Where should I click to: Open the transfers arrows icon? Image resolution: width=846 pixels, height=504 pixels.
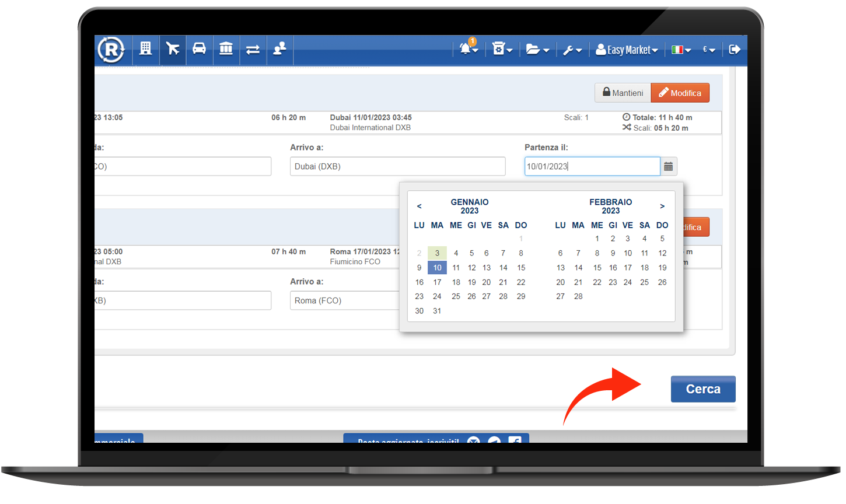click(253, 50)
